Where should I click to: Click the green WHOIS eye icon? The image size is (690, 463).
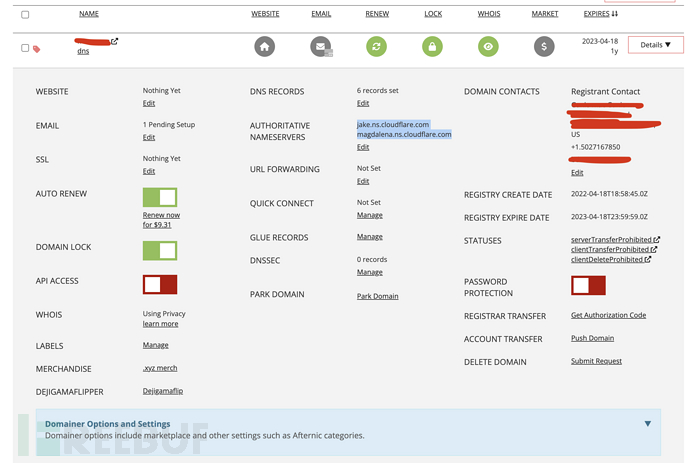tap(488, 47)
